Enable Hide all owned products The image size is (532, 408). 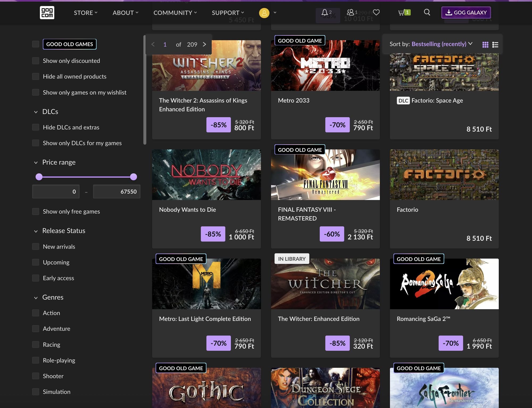pyautogui.click(x=36, y=76)
